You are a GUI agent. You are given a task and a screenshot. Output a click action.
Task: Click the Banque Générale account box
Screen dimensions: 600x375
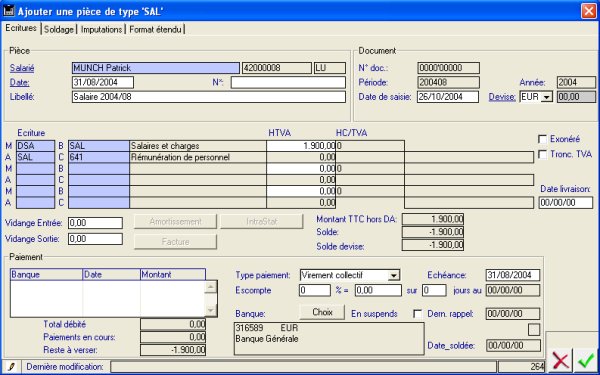click(x=329, y=339)
